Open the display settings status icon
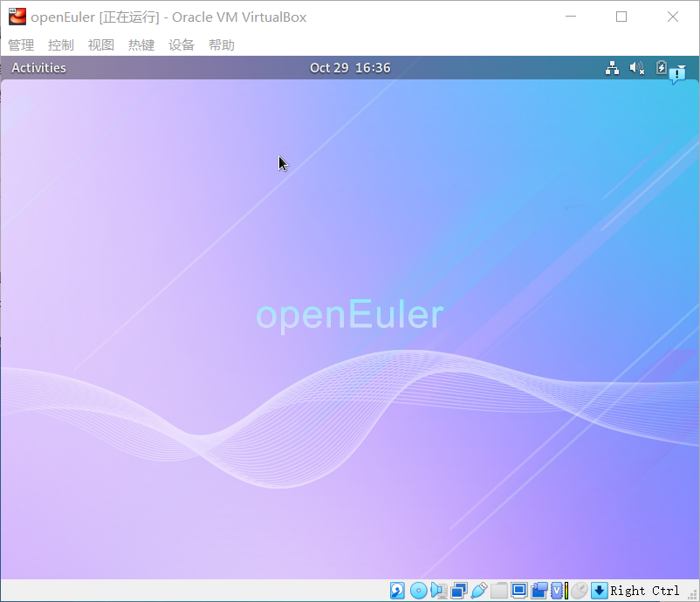This screenshot has width=700, height=602. [519, 591]
